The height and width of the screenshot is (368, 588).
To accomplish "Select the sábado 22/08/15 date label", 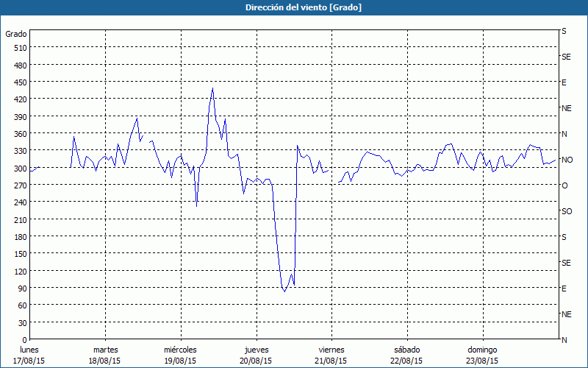I will 406,355.
